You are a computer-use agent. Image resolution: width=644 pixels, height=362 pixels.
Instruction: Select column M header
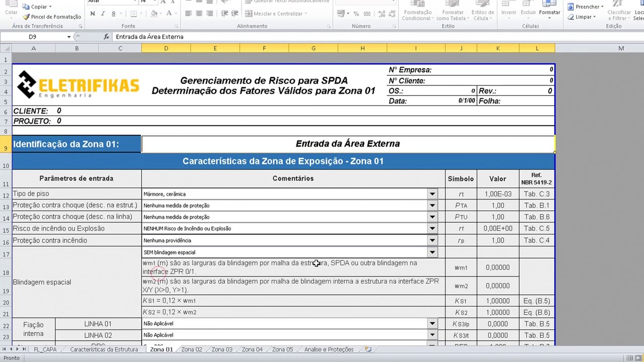(x=621, y=48)
